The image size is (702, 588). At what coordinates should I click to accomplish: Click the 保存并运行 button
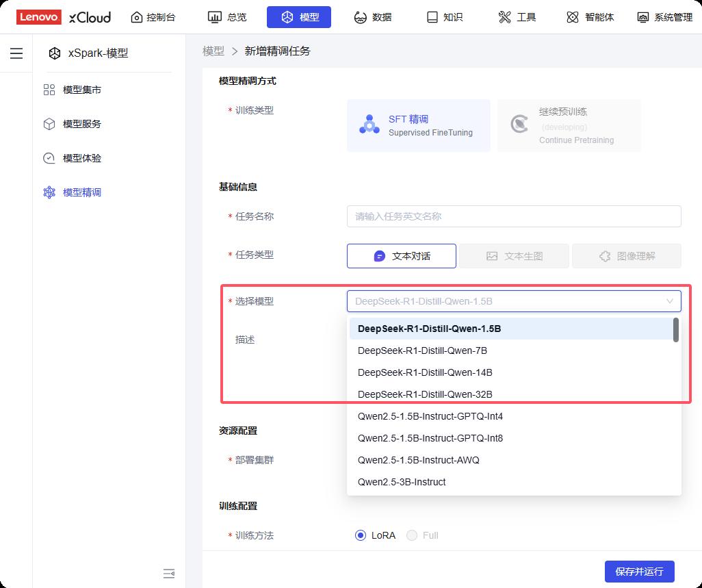click(x=639, y=572)
